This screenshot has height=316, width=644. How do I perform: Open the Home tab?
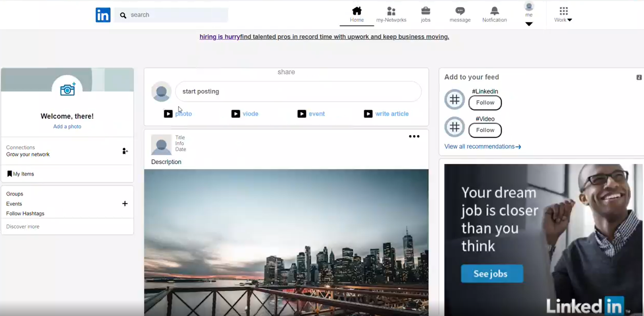pyautogui.click(x=357, y=14)
